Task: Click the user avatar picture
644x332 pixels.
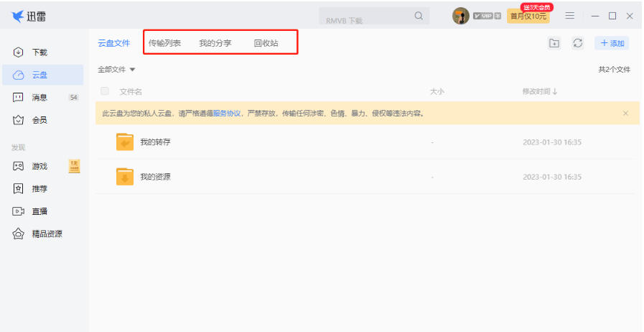Action: (x=461, y=16)
